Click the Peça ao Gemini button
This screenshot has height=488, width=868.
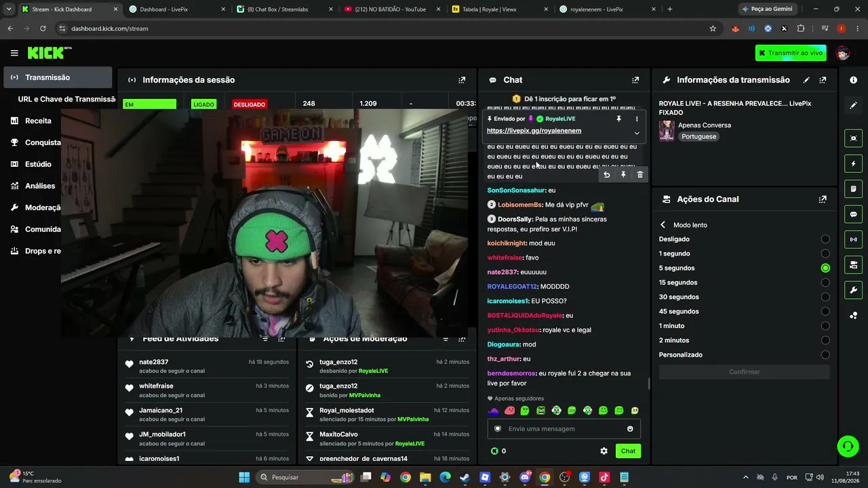(767, 9)
